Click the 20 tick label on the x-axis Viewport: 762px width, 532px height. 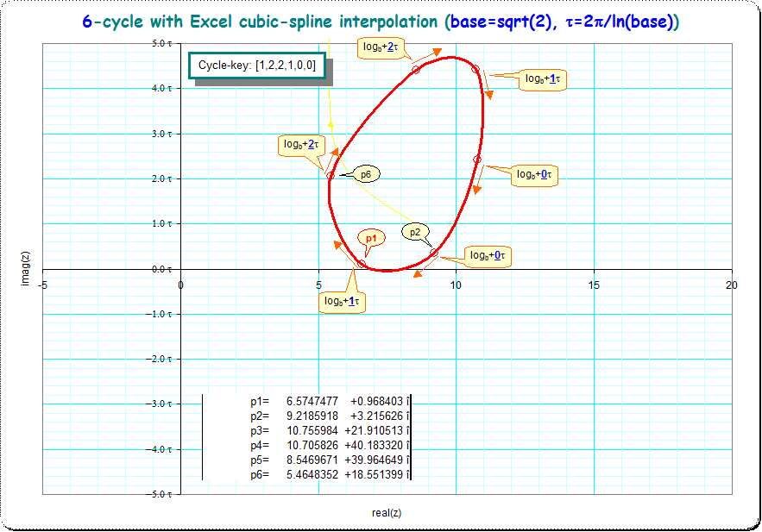point(732,285)
